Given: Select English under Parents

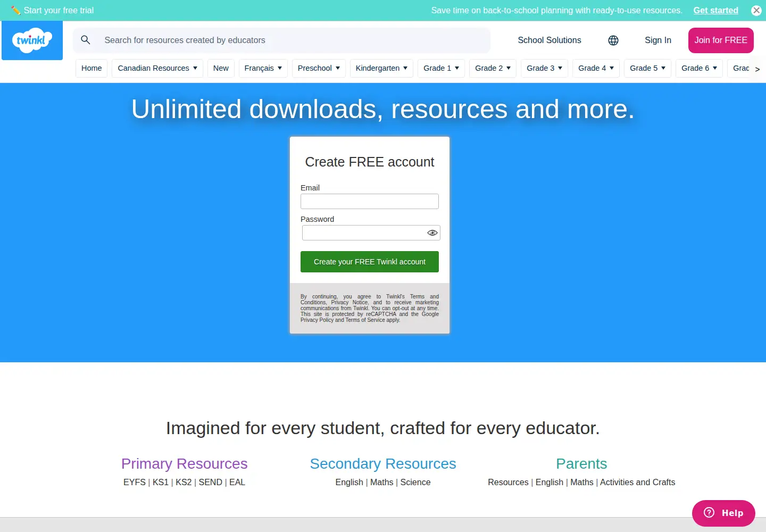Looking at the screenshot, I should [549, 482].
